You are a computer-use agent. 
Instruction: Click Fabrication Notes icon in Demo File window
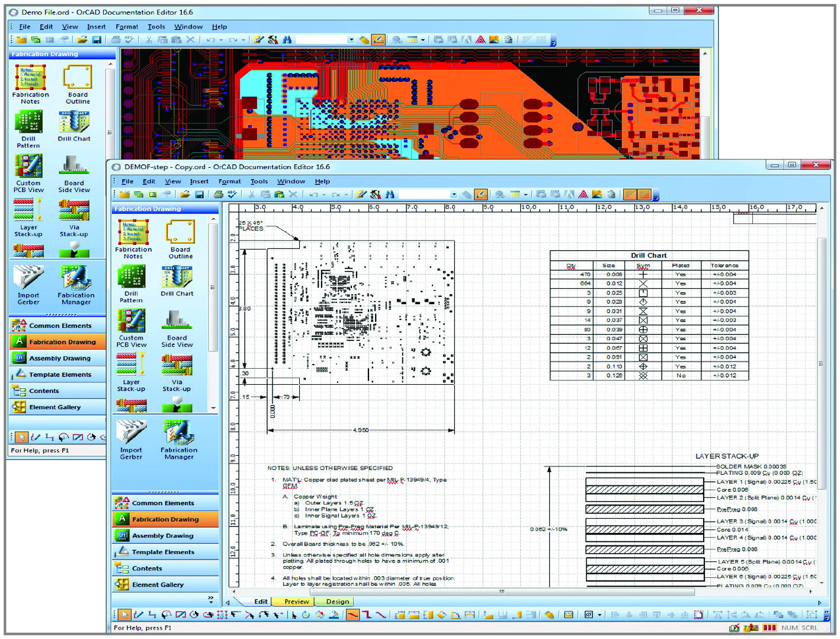(x=30, y=77)
